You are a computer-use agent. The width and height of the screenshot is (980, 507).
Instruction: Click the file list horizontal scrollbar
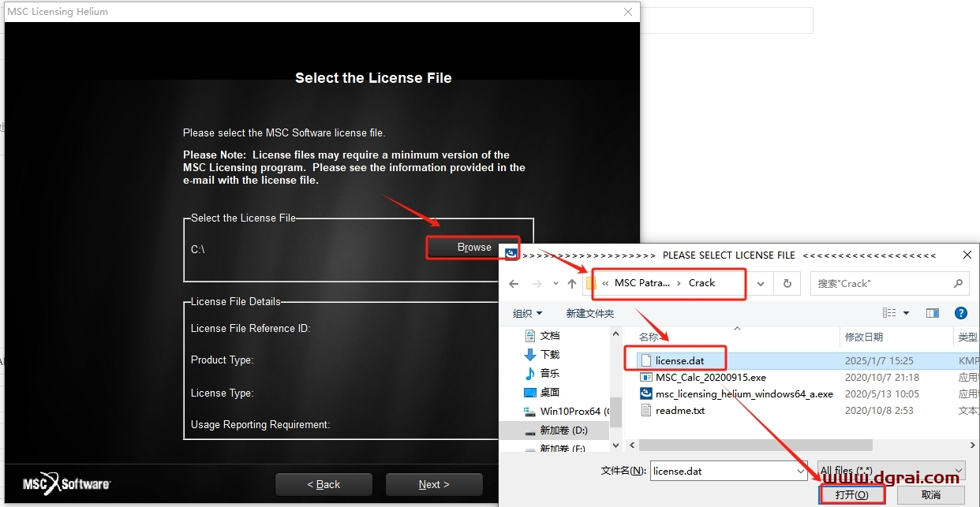[x=754, y=445]
